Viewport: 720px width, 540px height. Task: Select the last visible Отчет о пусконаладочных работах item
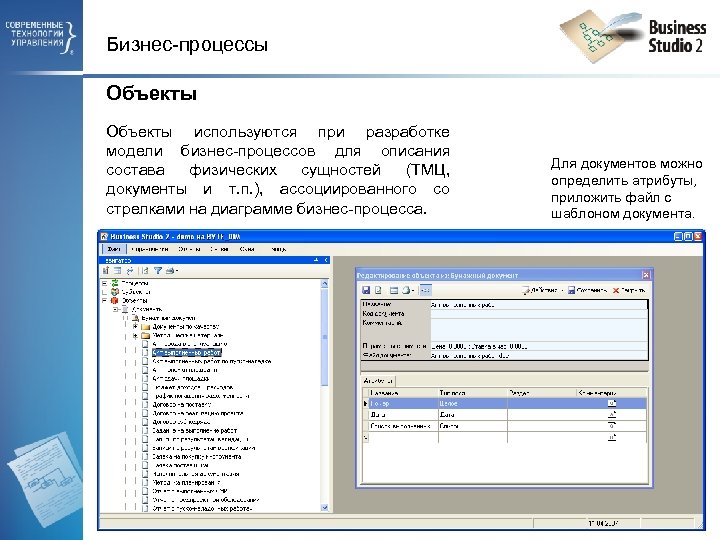pos(202,509)
